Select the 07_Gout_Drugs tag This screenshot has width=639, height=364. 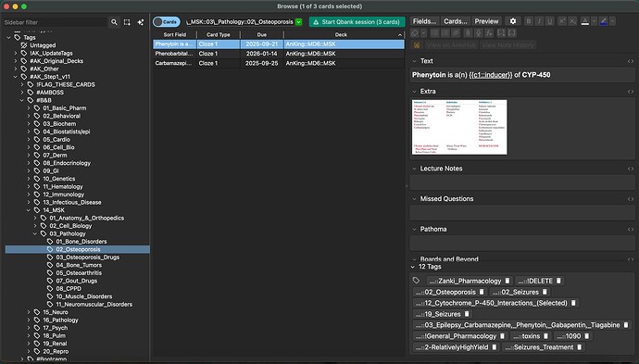pyautogui.click(x=77, y=281)
